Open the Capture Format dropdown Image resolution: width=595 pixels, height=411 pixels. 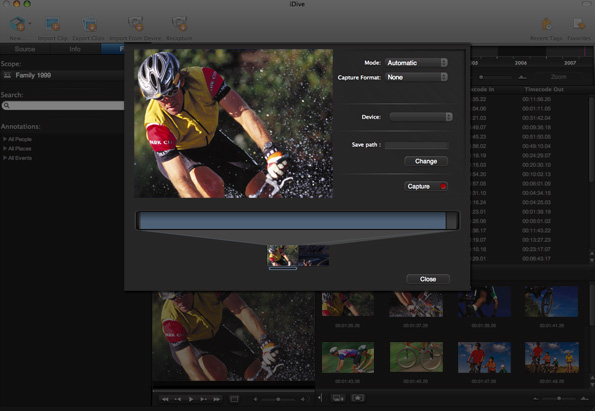pyautogui.click(x=417, y=77)
